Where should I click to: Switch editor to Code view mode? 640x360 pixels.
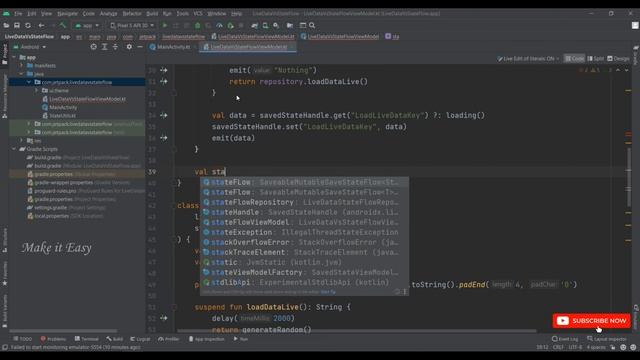point(574,59)
